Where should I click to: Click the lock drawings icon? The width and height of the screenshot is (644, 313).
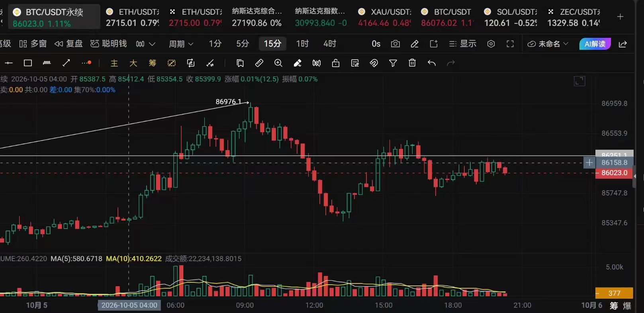pos(336,63)
